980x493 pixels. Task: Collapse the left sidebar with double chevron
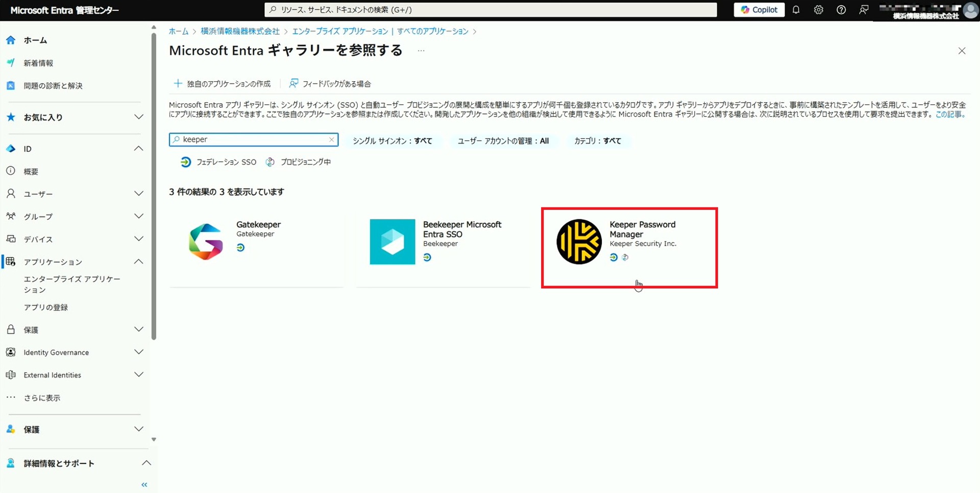tap(144, 484)
